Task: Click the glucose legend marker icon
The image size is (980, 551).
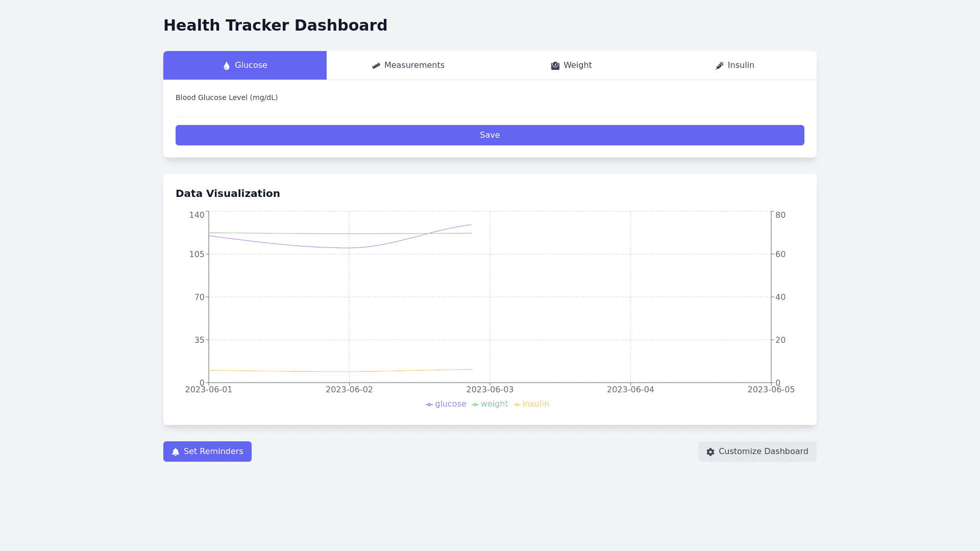Action: 429,405
